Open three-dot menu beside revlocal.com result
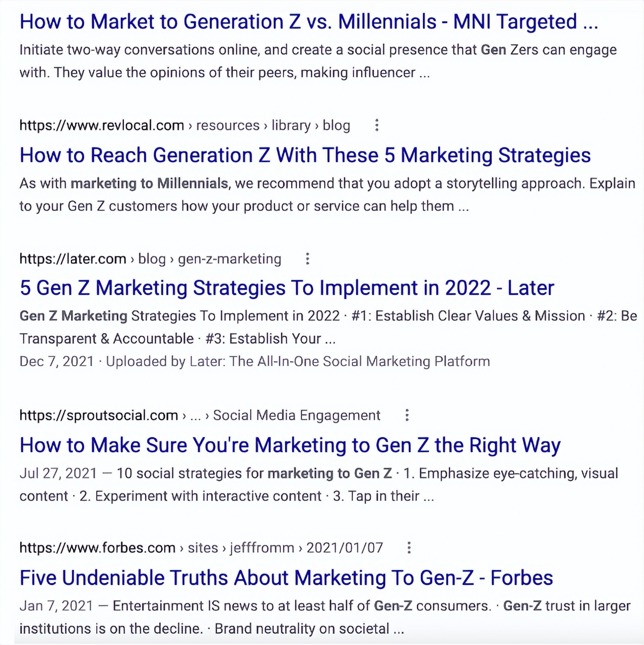 (376, 125)
